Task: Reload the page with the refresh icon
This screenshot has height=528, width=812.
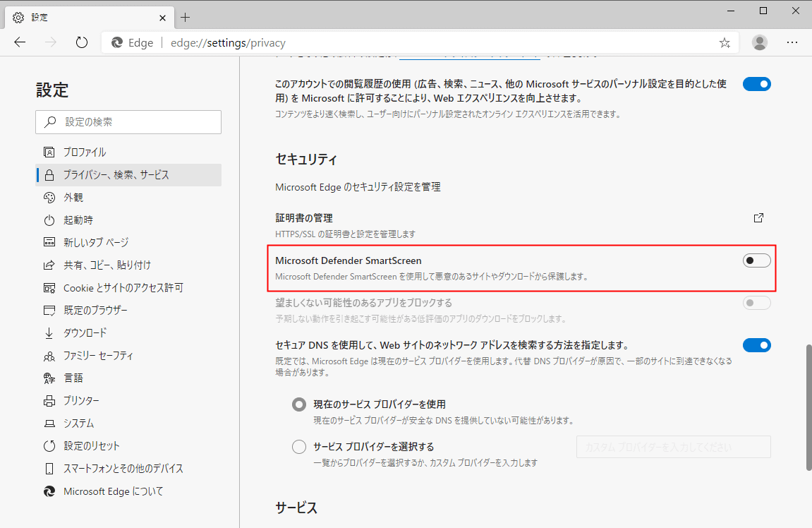Action: pos(81,42)
